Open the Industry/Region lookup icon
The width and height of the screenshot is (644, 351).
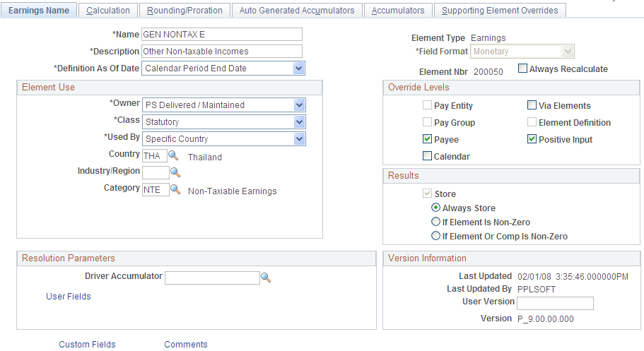175,172
